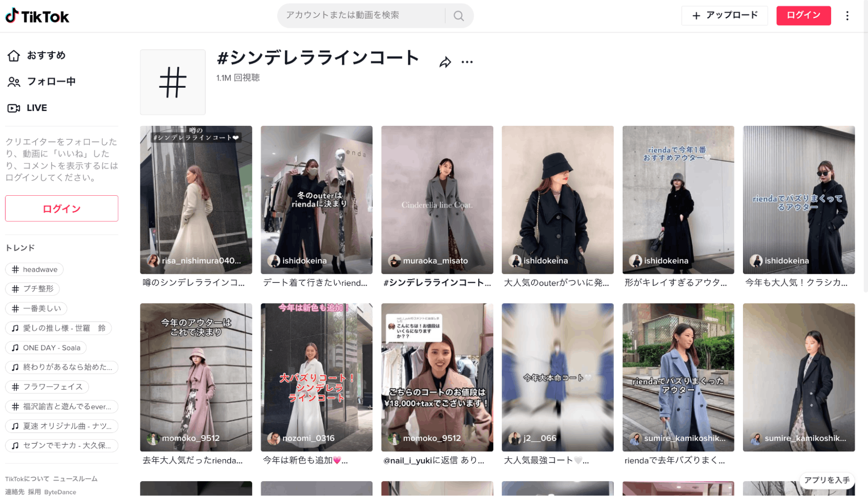Click caption riendaで去年バズりまく...
The height and width of the screenshot is (496, 868).
675,460
